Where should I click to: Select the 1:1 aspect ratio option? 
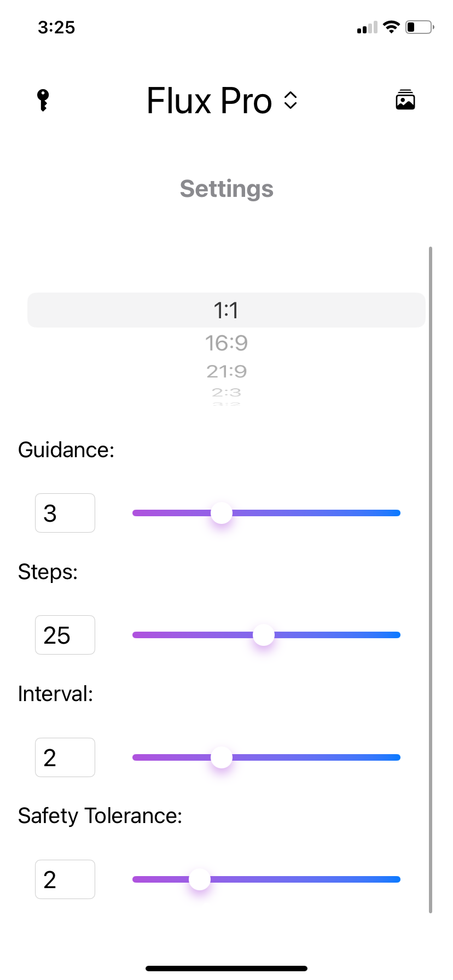tap(226, 310)
